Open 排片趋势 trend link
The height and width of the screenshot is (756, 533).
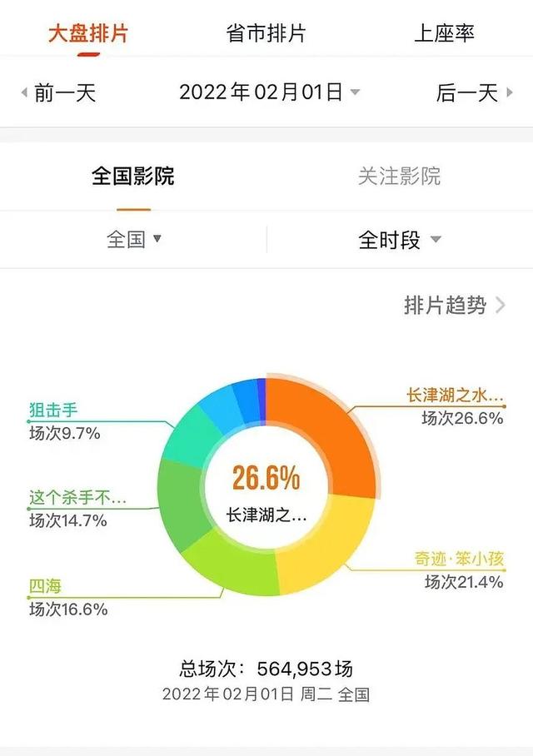(445, 306)
